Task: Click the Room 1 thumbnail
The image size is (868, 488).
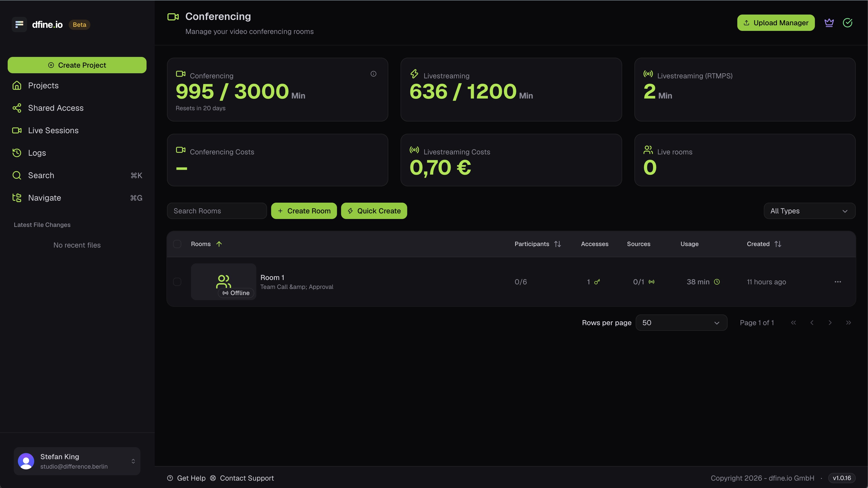Action: (x=223, y=282)
